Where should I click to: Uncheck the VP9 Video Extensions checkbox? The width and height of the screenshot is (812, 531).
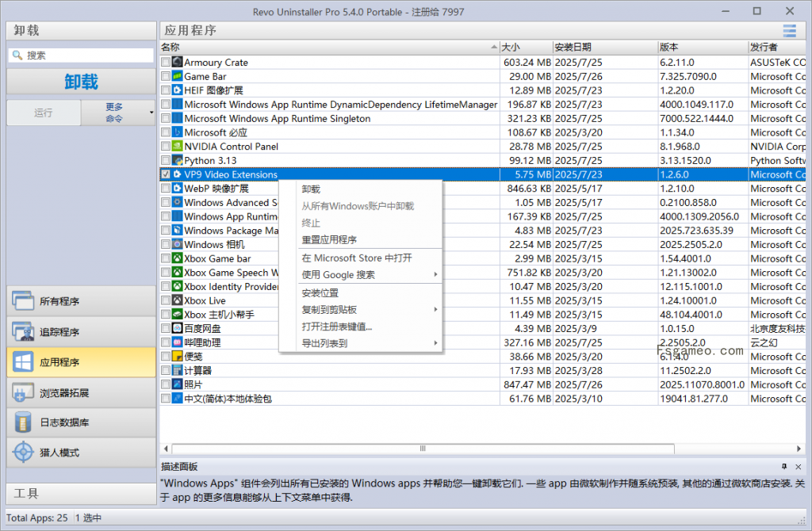click(x=166, y=174)
